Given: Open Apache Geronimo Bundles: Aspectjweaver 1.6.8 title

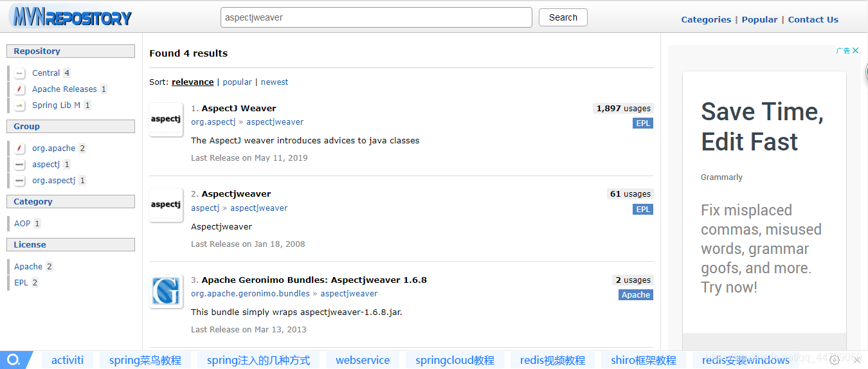Looking at the screenshot, I should tap(314, 280).
